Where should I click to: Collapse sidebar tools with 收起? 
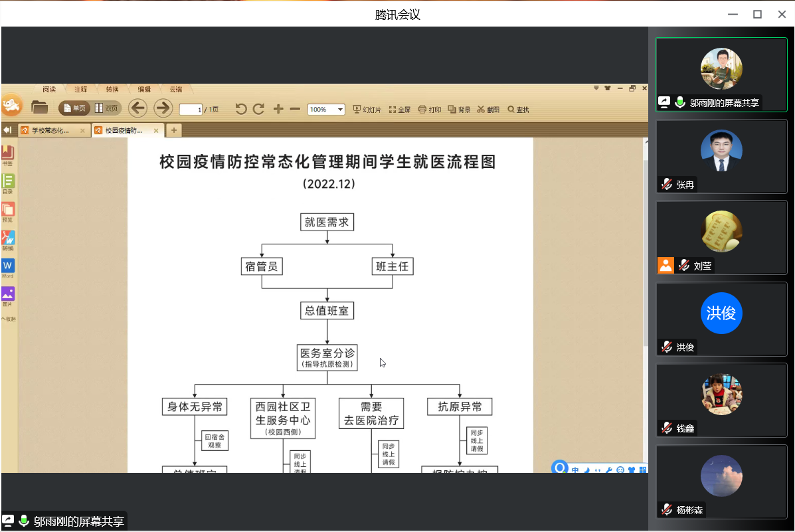8,319
